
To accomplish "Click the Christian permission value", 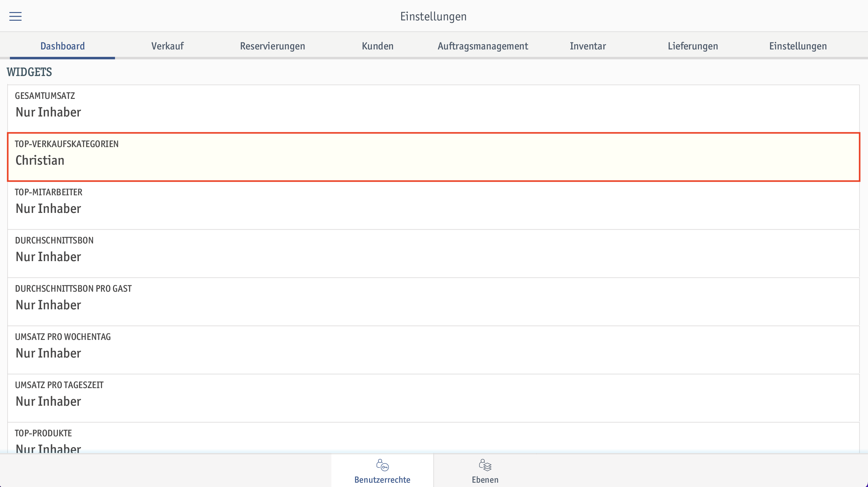I will [40, 160].
